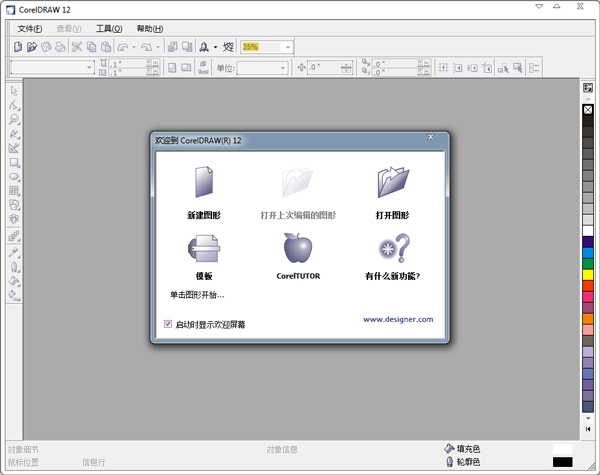Expand the 25% zoom level dropdown

pyautogui.click(x=288, y=47)
